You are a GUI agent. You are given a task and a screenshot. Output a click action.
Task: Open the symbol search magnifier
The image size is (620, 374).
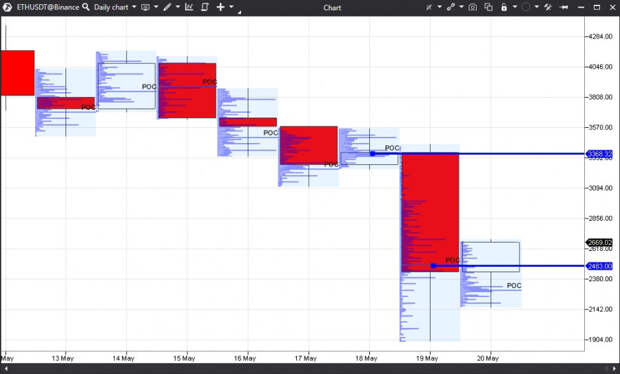(x=86, y=7)
